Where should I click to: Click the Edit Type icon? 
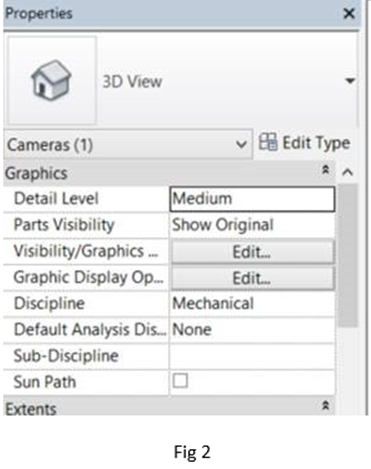point(268,142)
